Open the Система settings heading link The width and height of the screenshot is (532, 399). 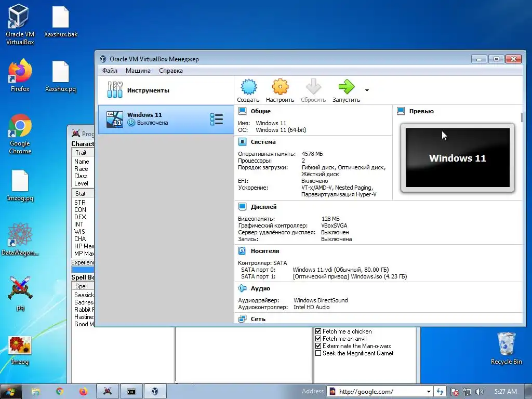click(x=263, y=142)
